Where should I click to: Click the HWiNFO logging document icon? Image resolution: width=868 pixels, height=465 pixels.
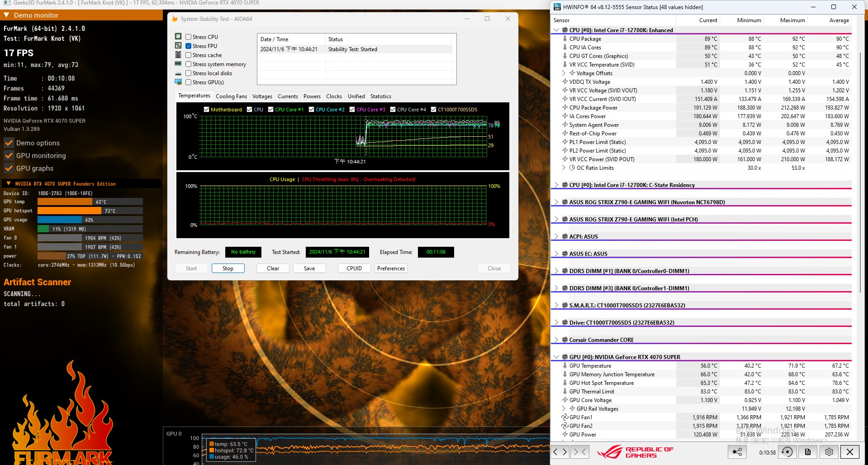[x=808, y=451]
